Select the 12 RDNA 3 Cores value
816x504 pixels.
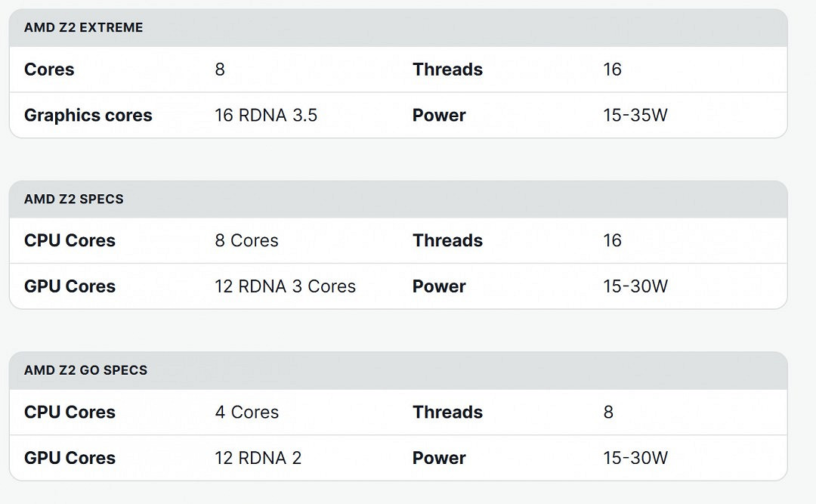coord(285,286)
